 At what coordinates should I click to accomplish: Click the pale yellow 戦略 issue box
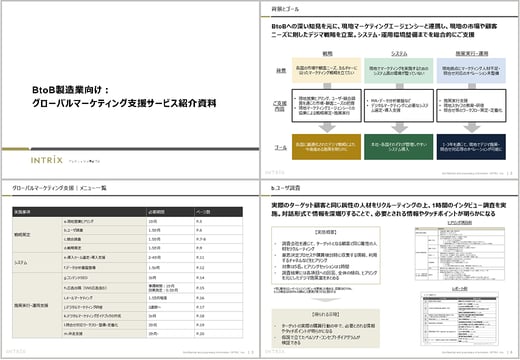pos(327,70)
